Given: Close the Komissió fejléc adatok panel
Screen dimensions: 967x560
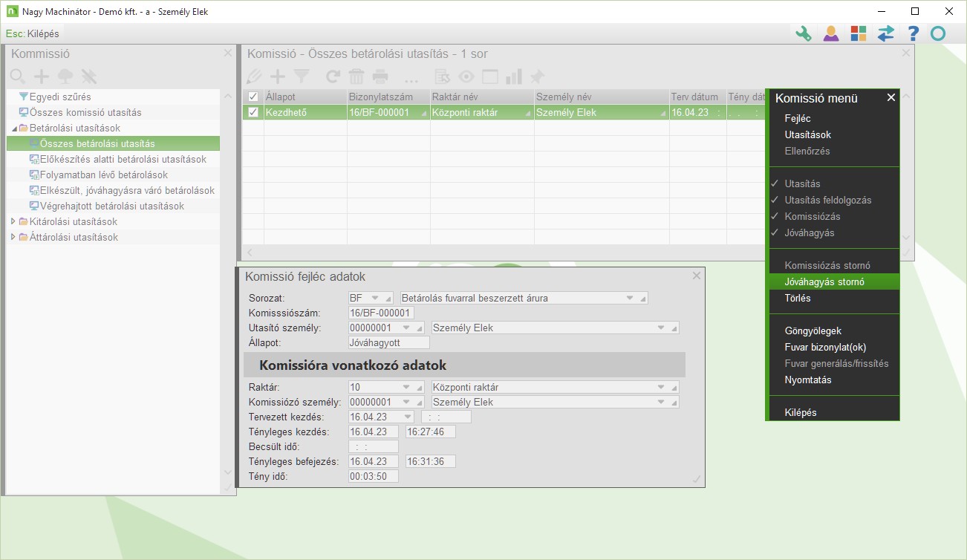Looking at the screenshot, I should click(x=696, y=276).
